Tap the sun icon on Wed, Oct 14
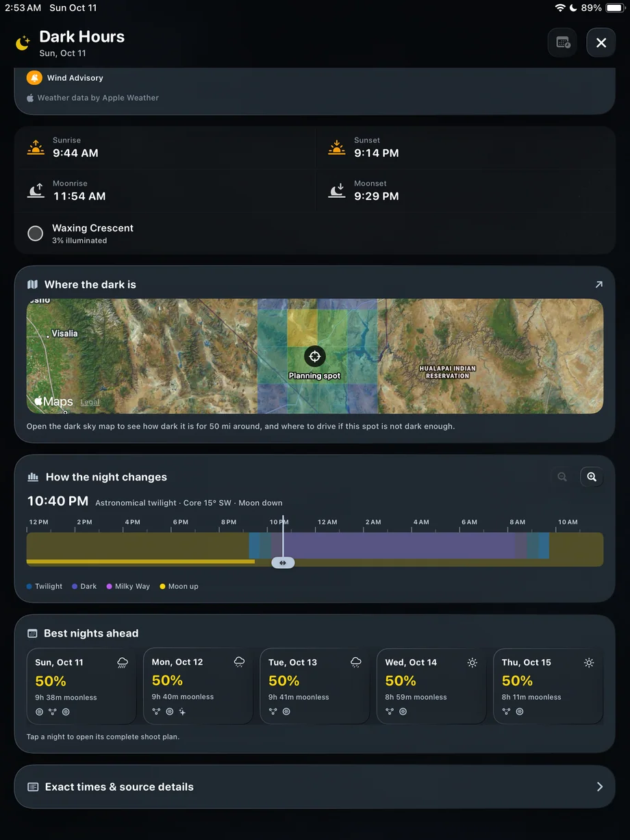Image resolution: width=630 pixels, height=840 pixels. click(472, 663)
